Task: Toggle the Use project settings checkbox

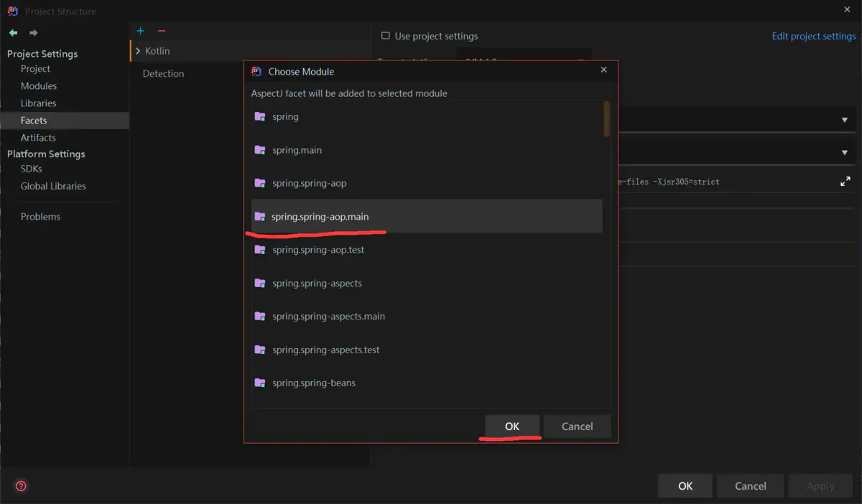Action: coord(386,36)
